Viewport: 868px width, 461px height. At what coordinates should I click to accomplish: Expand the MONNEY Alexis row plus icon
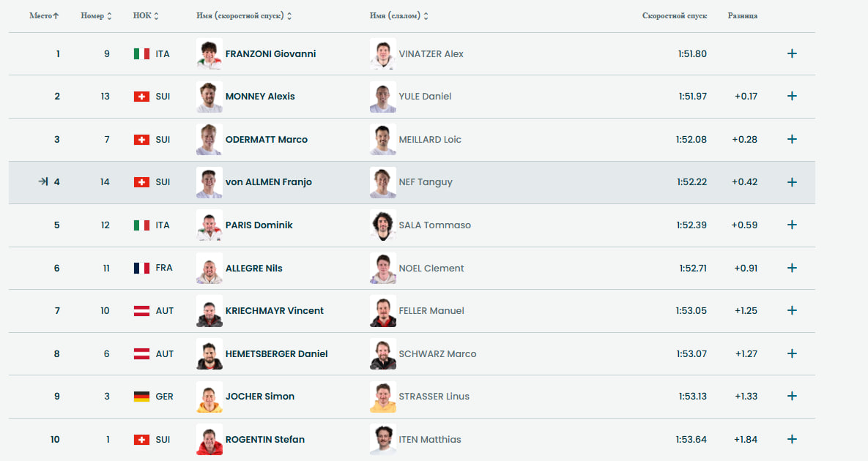coord(792,96)
